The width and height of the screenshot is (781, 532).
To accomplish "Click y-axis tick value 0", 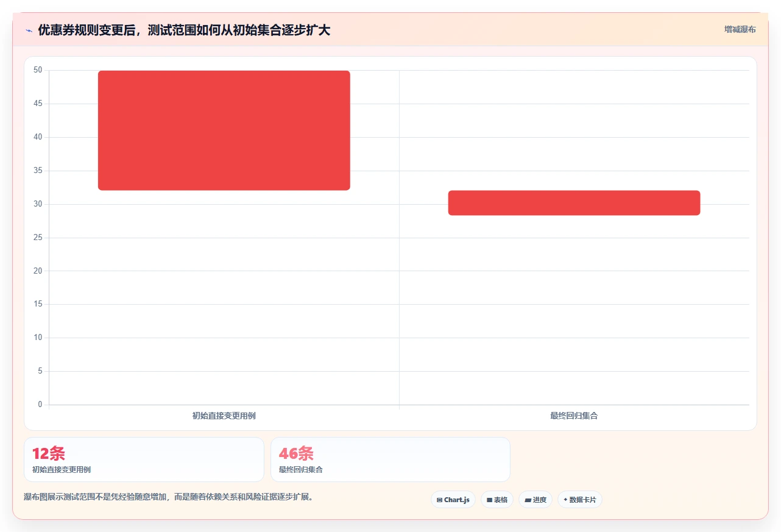I will 40,405.
